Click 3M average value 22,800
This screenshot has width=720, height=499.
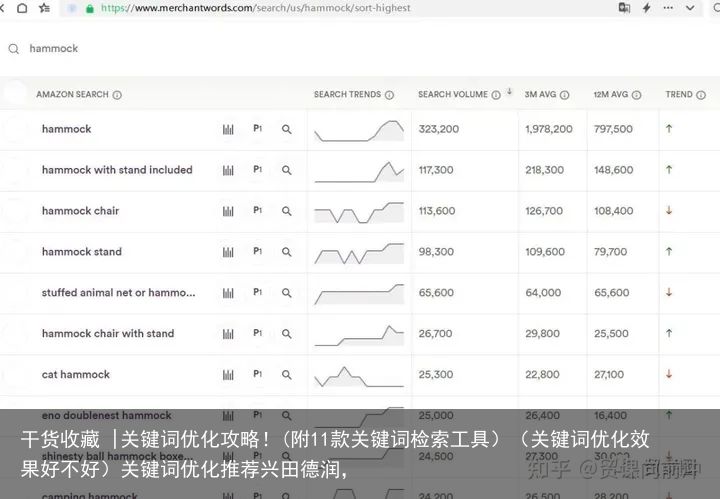click(x=542, y=375)
